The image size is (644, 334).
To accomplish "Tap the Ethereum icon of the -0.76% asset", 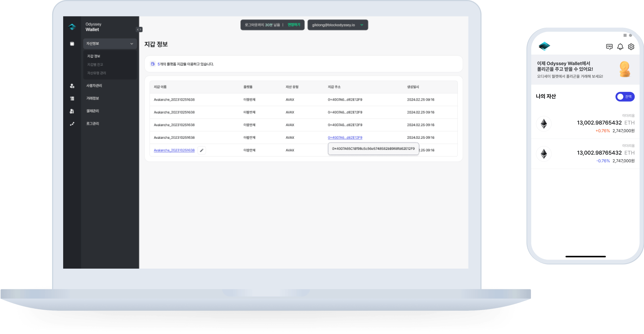I will [544, 154].
